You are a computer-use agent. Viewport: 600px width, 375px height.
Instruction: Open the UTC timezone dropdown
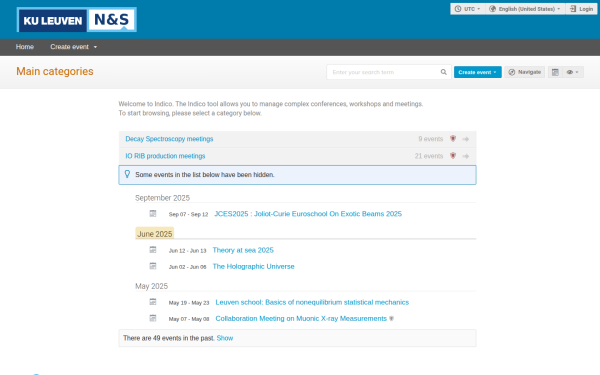click(468, 9)
